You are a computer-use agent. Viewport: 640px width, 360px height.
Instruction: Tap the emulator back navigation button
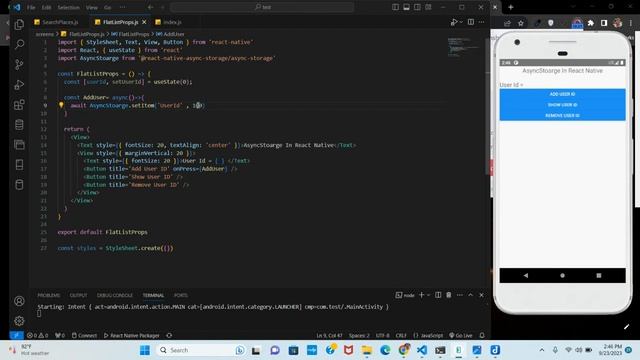tap(526, 276)
